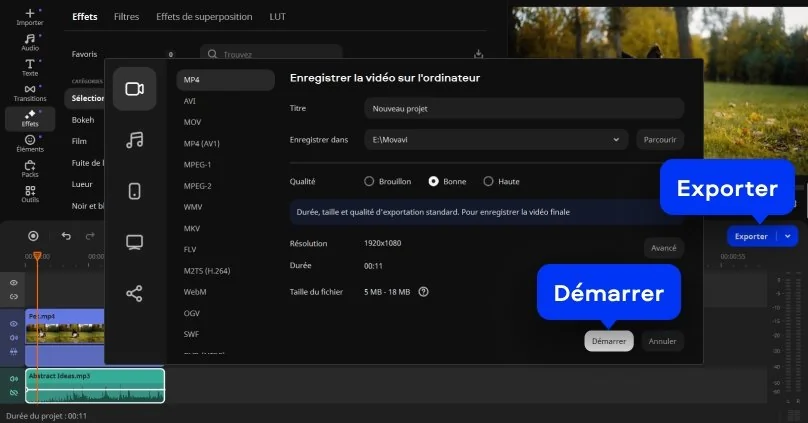808x423 pixels.
Task: Select the Bonne quality radio button
Action: [x=433, y=182]
